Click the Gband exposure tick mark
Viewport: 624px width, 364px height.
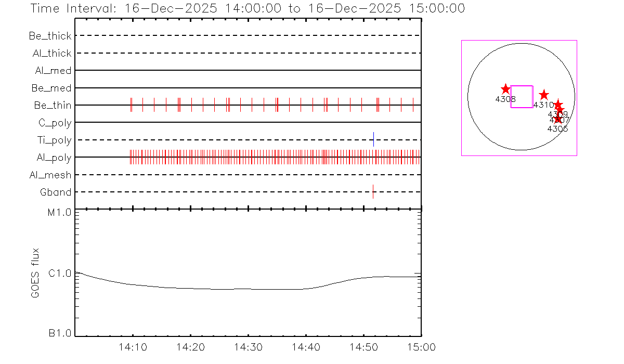tap(373, 192)
